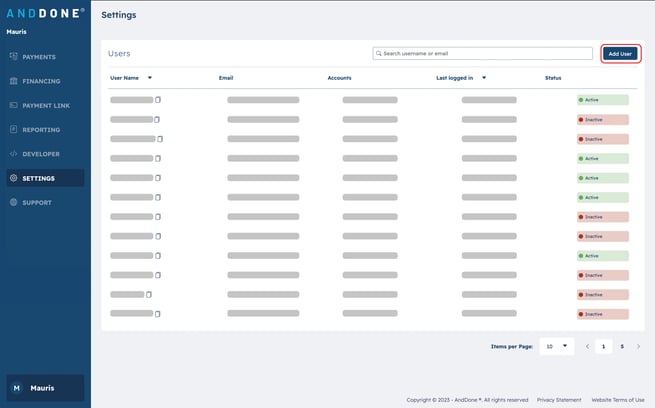Viewport: 655px width, 408px height.
Task: Go to the previous page arrow
Action: [586, 346]
